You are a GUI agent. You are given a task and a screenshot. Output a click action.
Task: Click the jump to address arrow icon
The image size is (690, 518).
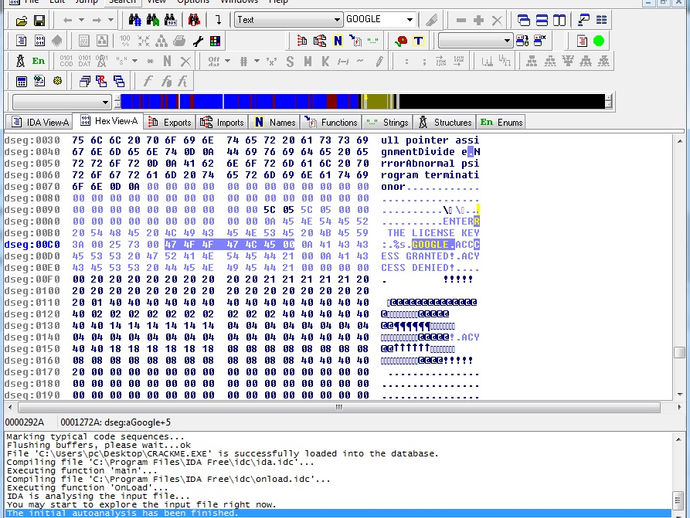click(218, 20)
